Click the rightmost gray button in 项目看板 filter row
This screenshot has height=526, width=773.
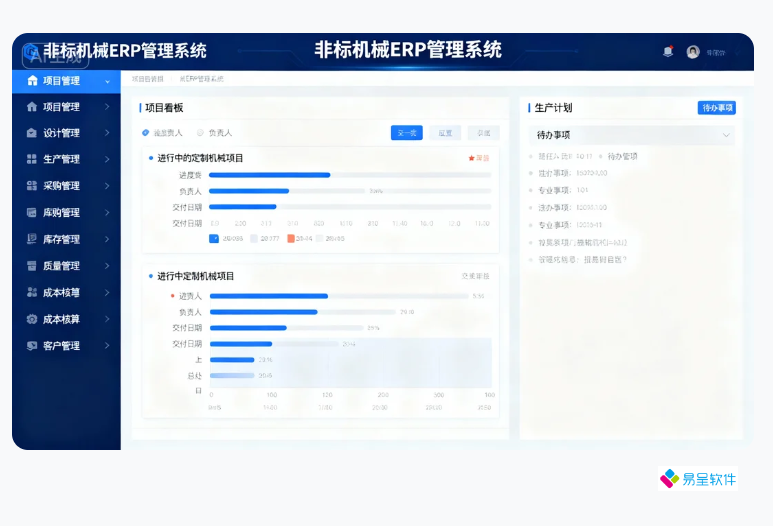pos(484,133)
